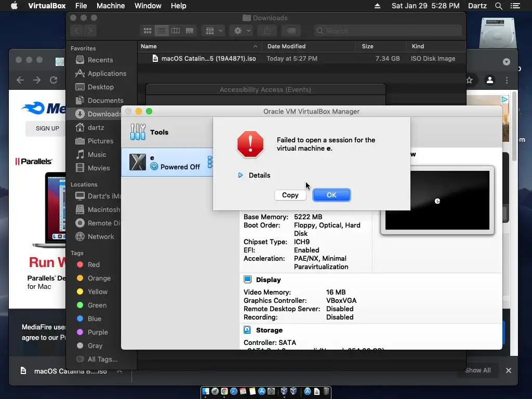Select the Red tag in sidebar
Viewport: 532px width, 399px height.
[x=88, y=264]
